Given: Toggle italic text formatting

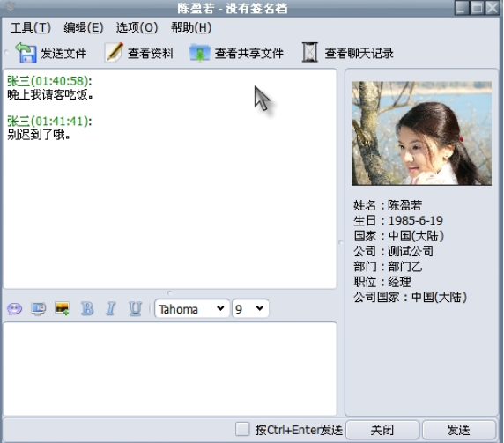Looking at the screenshot, I should (x=111, y=309).
